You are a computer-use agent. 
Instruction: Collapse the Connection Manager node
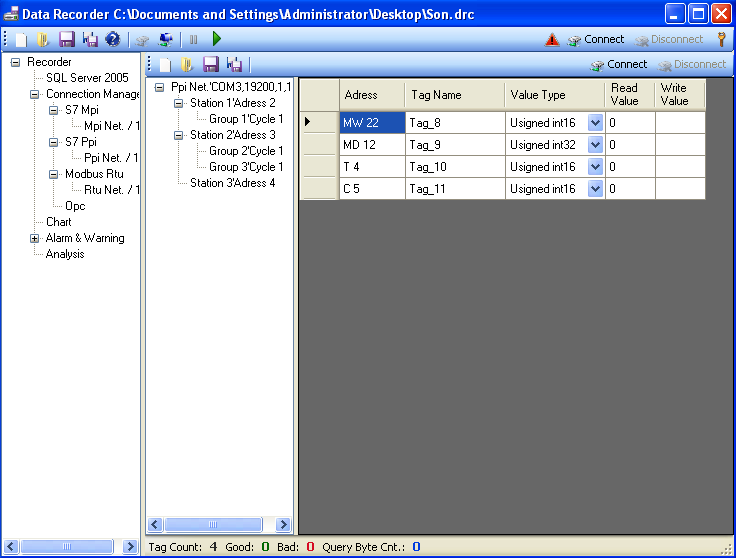(x=34, y=94)
